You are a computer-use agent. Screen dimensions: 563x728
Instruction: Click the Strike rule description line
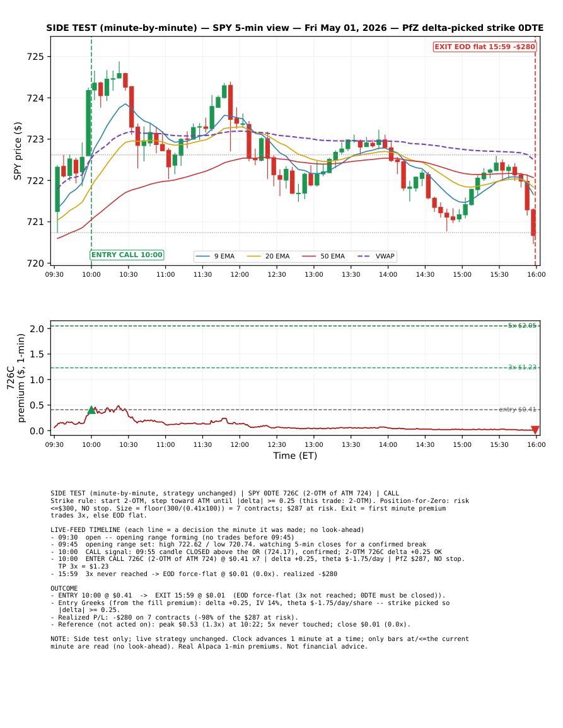(x=260, y=508)
